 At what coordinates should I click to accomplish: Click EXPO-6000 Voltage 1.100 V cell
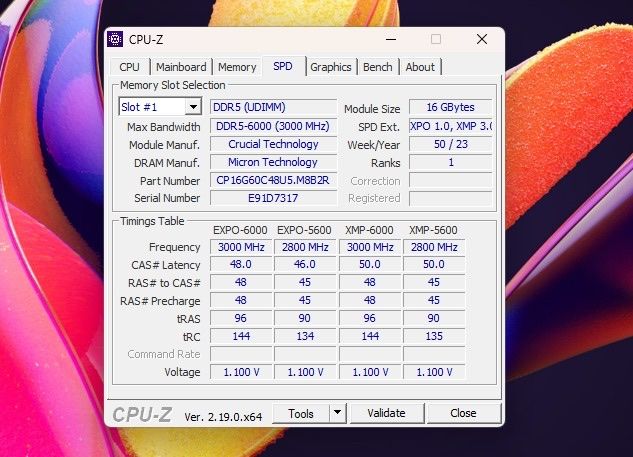(241, 372)
